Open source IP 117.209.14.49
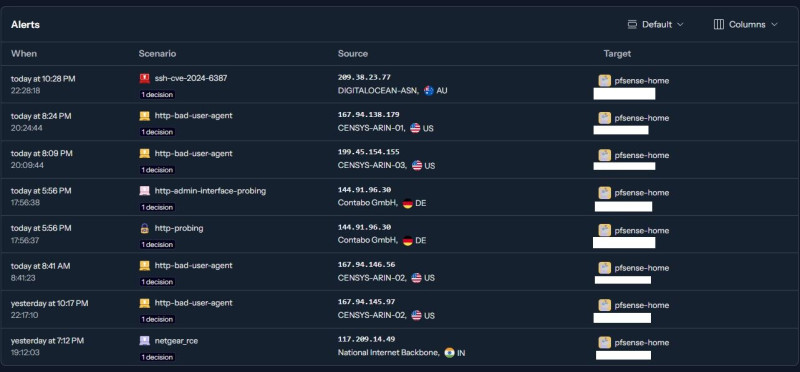The height and width of the screenshot is (372, 800). click(366, 339)
